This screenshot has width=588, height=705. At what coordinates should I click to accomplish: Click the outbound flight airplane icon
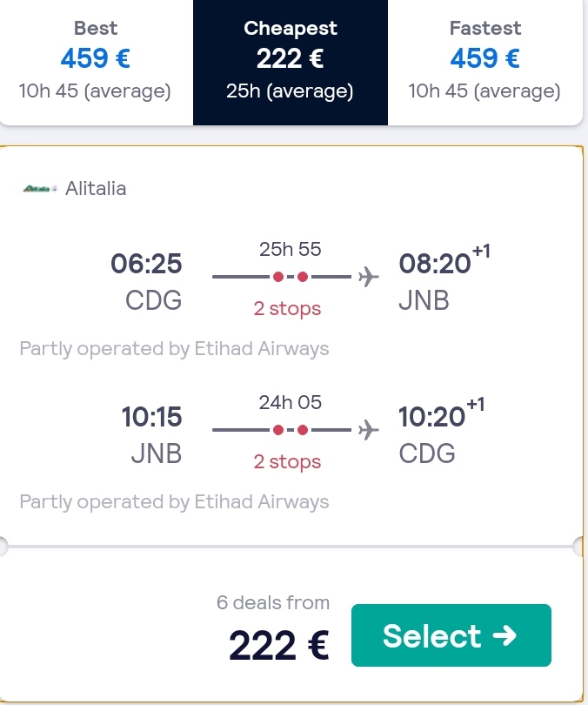368,277
